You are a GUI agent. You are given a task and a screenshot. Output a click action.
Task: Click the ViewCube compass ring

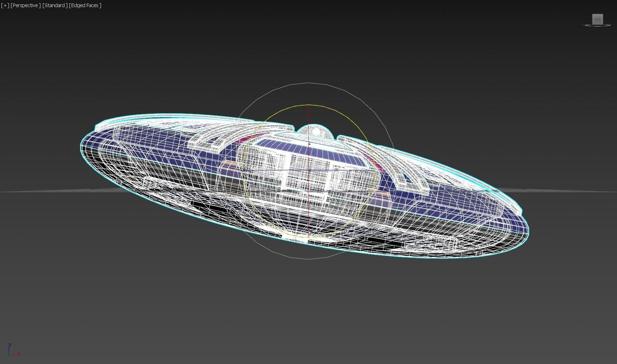[x=598, y=25]
